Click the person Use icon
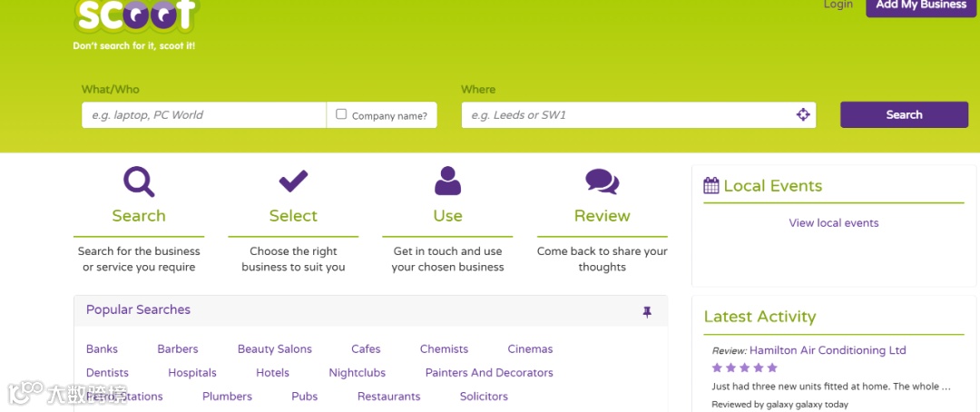This screenshot has width=980, height=412. coord(447,181)
